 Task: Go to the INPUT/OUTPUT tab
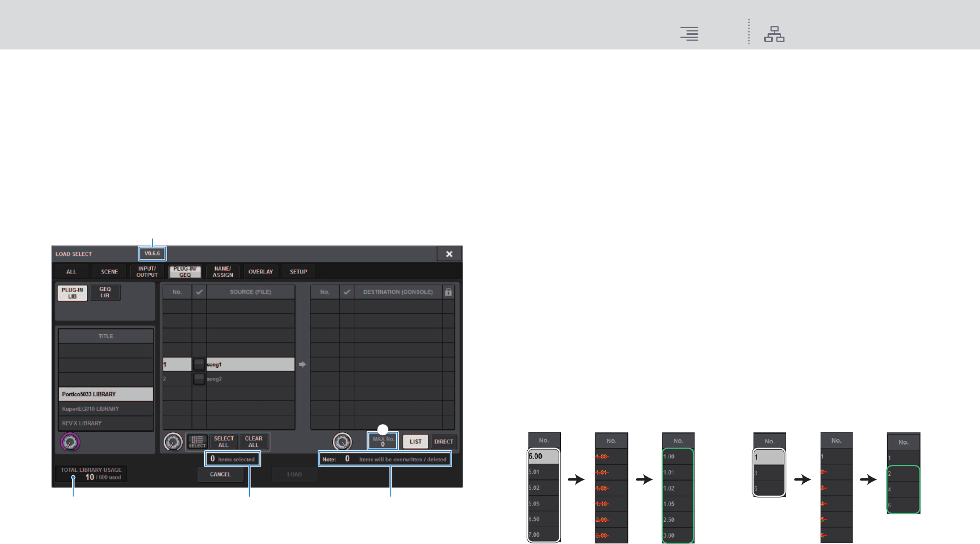point(147,272)
